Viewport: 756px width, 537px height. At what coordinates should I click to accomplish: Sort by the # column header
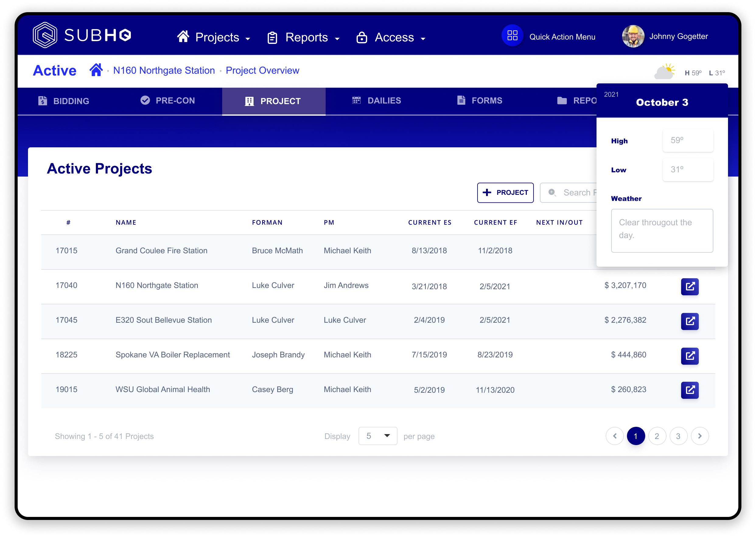68,223
